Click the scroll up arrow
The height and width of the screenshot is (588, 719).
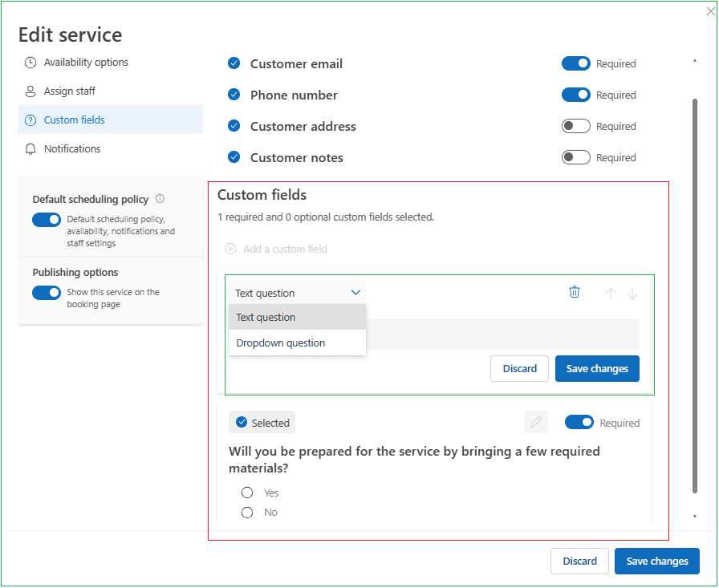[x=695, y=60]
